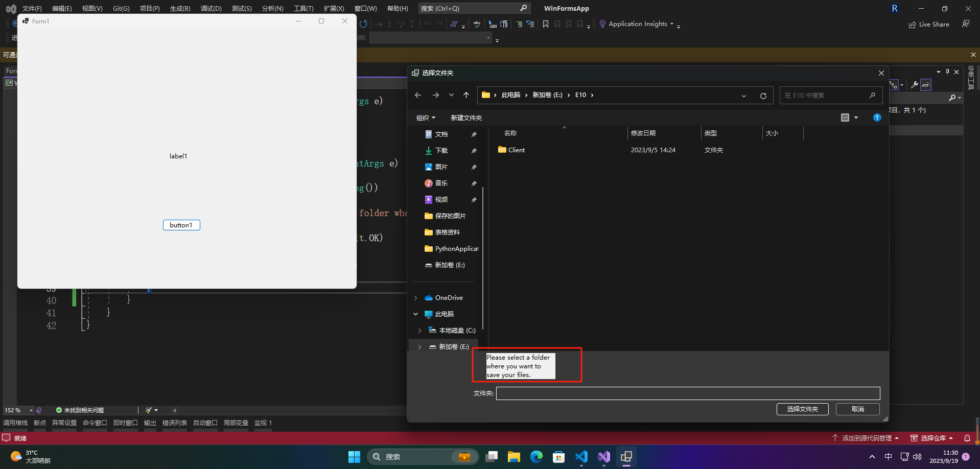Viewport: 980px width, 469px height.
Task: Open Microsoft Edge from taskbar
Action: coord(536,457)
